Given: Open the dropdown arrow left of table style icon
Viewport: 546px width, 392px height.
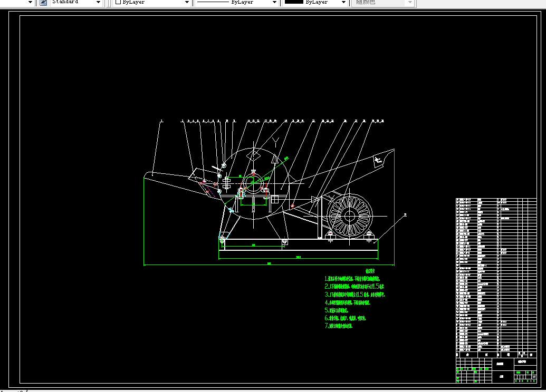Looking at the screenshot, I should point(30,3).
